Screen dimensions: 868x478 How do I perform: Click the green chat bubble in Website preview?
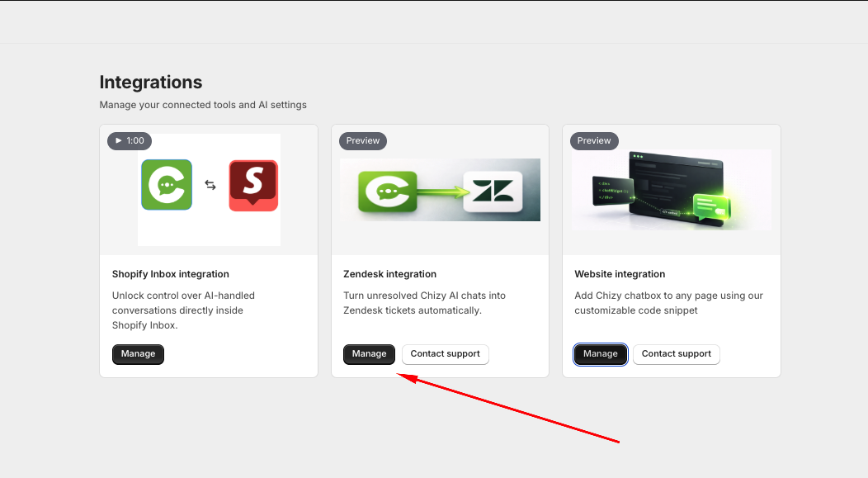point(711,207)
